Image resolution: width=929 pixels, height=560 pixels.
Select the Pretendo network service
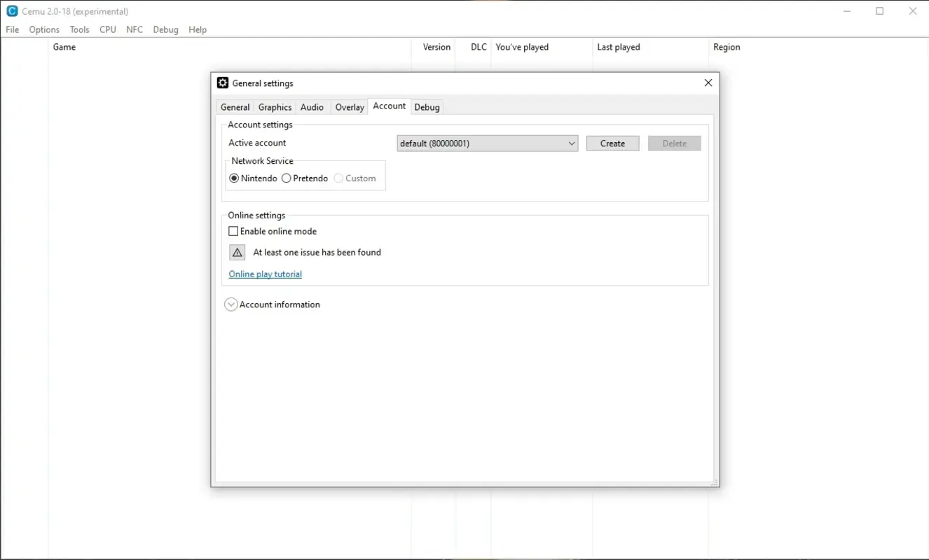pos(286,178)
